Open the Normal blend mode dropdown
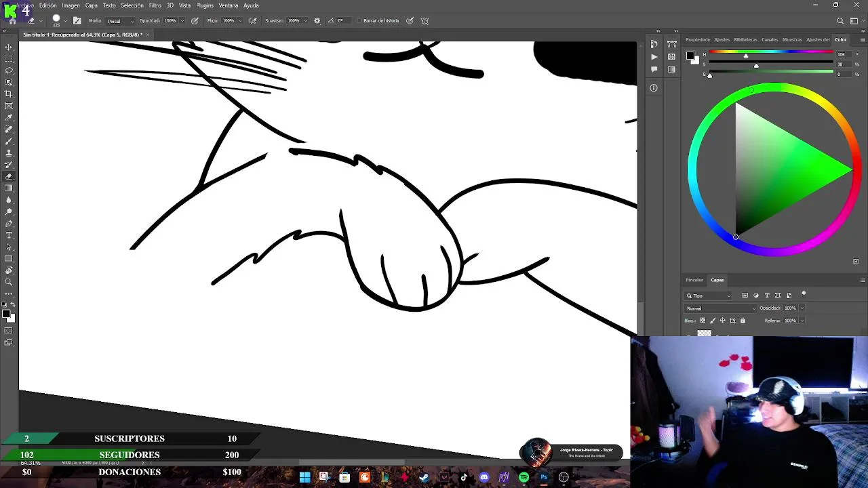Screen dimensions: 868x488 pos(720,308)
